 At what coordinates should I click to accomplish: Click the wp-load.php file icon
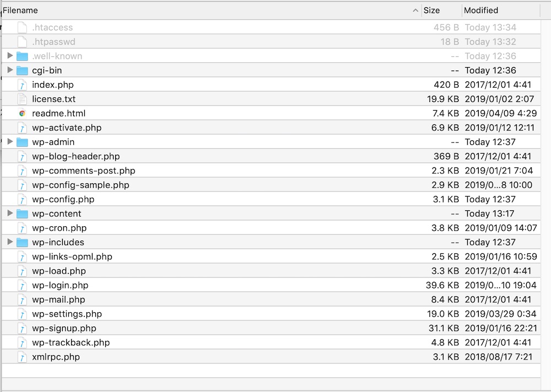22,271
